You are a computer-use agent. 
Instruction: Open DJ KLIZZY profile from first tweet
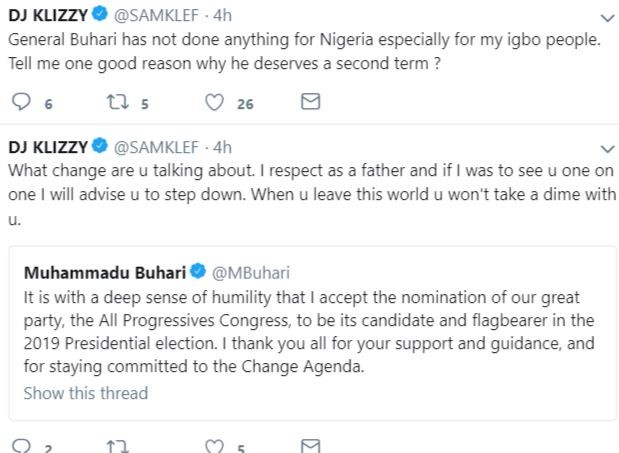coord(45,16)
